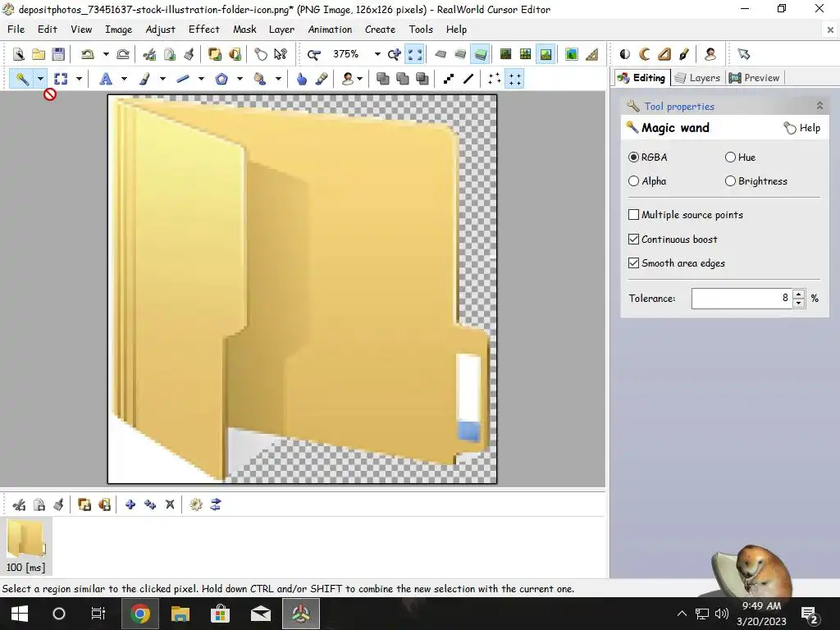Click the what's-this help cursor icon
Screen dimensions: 840x630
(281, 54)
